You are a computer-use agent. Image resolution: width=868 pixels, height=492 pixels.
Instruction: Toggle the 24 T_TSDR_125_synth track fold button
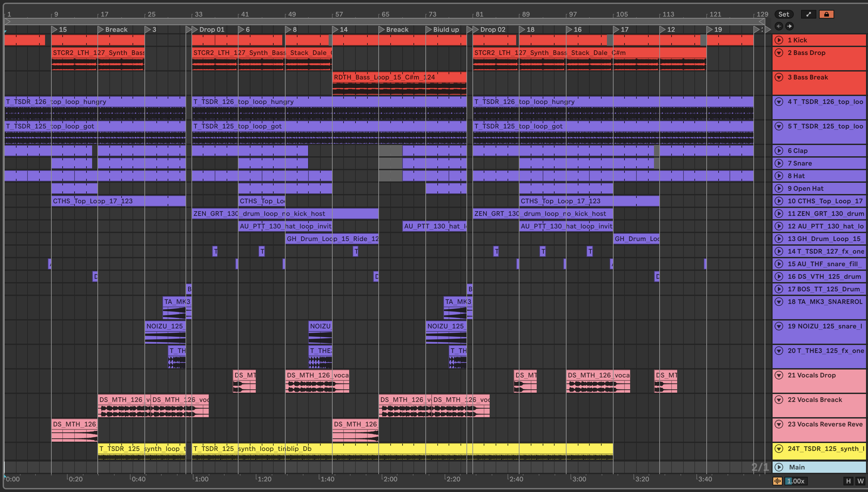[x=779, y=449]
